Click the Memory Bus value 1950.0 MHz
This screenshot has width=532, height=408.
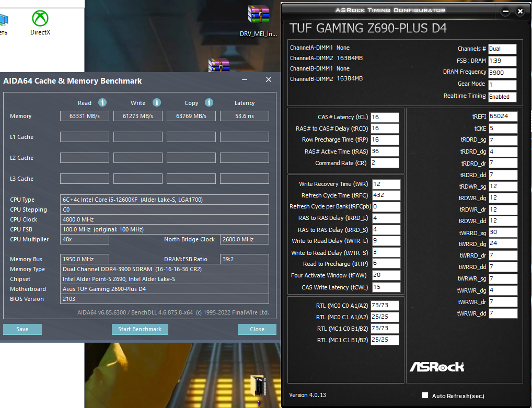pyautogui.click(x=85, y=259)
